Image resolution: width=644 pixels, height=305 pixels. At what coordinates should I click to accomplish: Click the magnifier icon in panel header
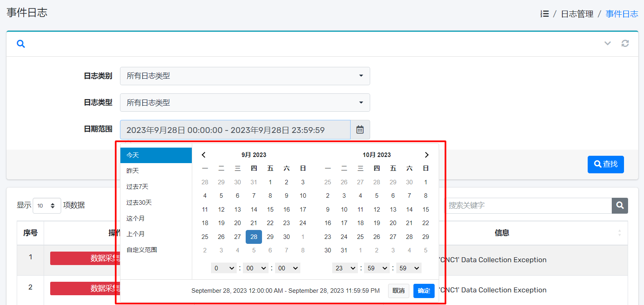(x=21, y=44)
